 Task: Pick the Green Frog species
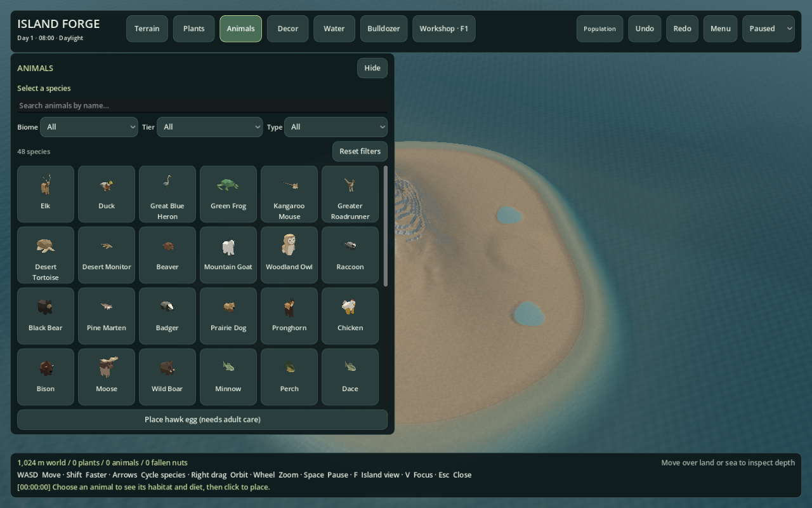228,194
